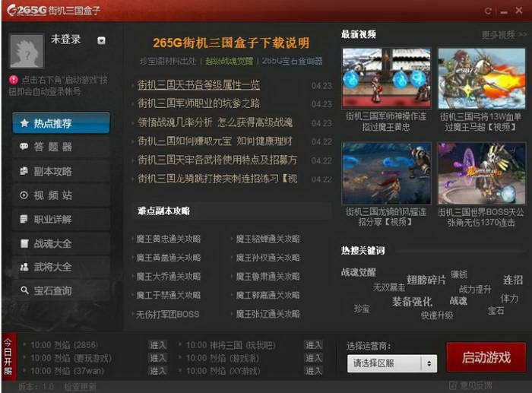
Task: Click 珍宝指材料出处 link
Action: pos(168,61)
